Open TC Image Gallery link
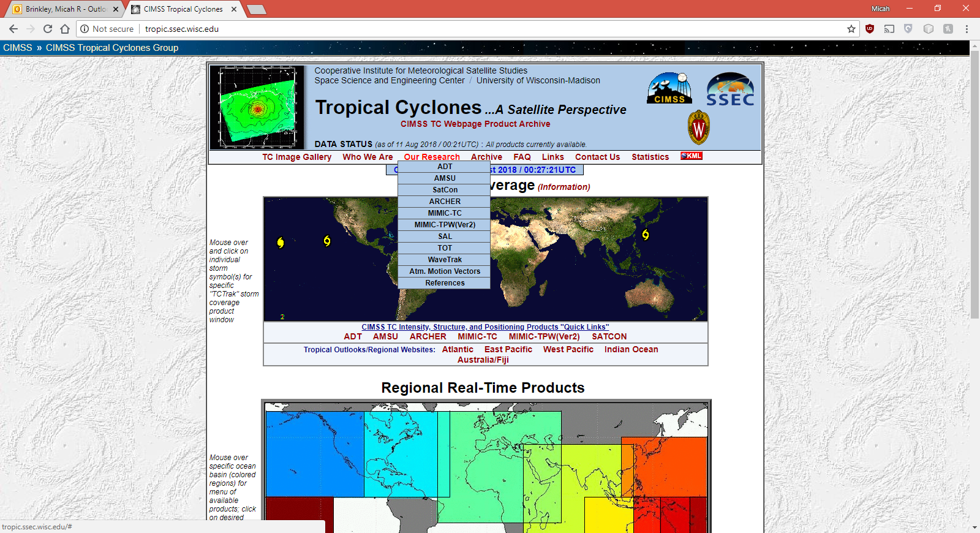This screenshot has height=533, width=980. pyautogui.click(x=297, y=157)
